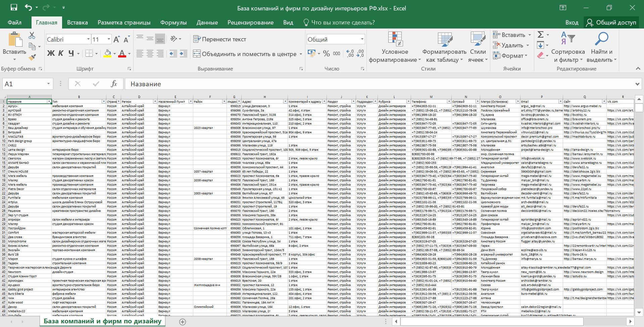Screen dimensions: 644x327
Task: Switch to the Данные tab
Action: 207,22
